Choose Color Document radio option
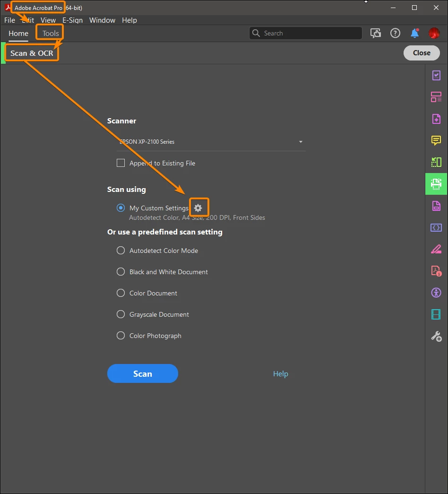448x494 pixels. tap(121, 293)
